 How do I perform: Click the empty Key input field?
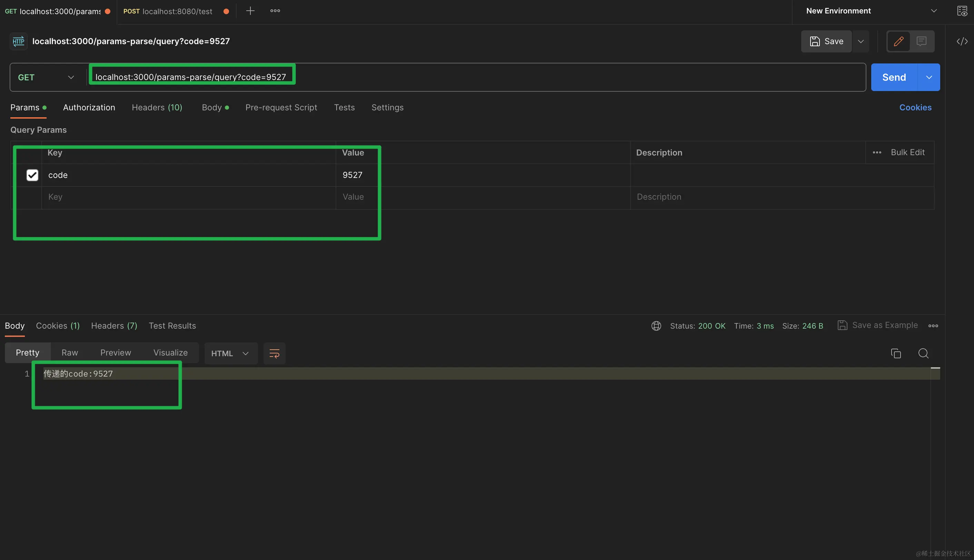189,197
